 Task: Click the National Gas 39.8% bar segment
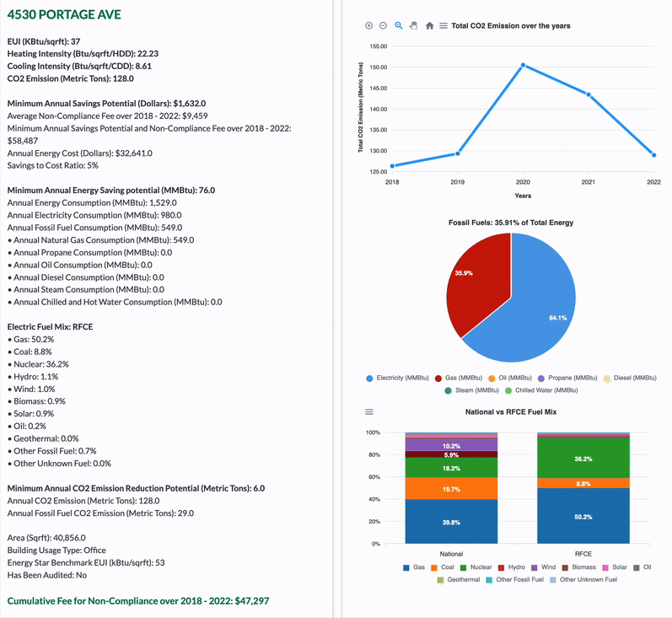(451, 522)
